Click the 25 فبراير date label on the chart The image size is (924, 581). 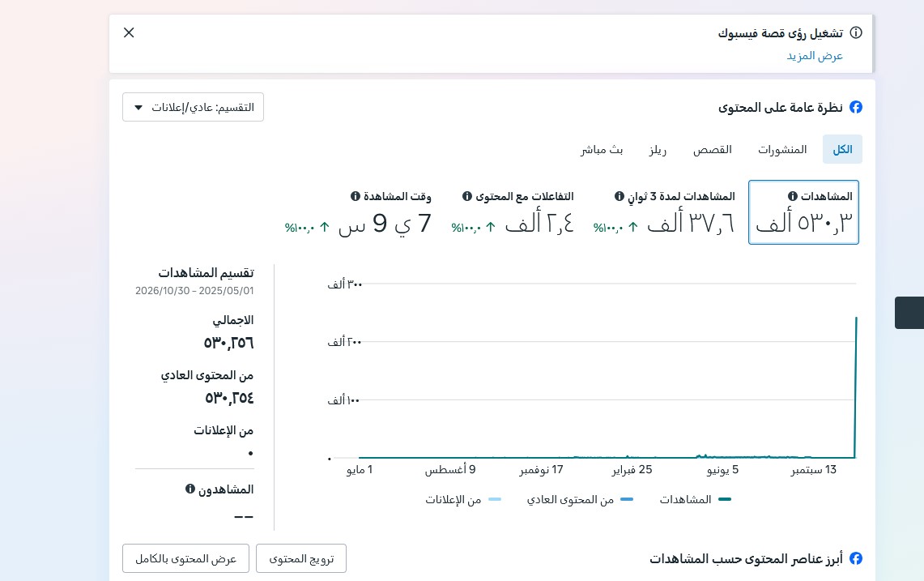point(632,469)
